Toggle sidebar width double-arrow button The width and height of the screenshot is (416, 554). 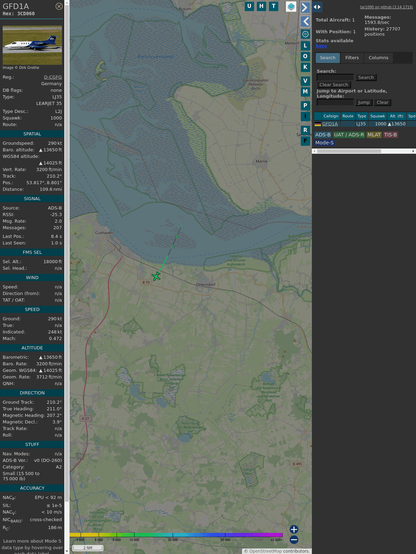317,7
